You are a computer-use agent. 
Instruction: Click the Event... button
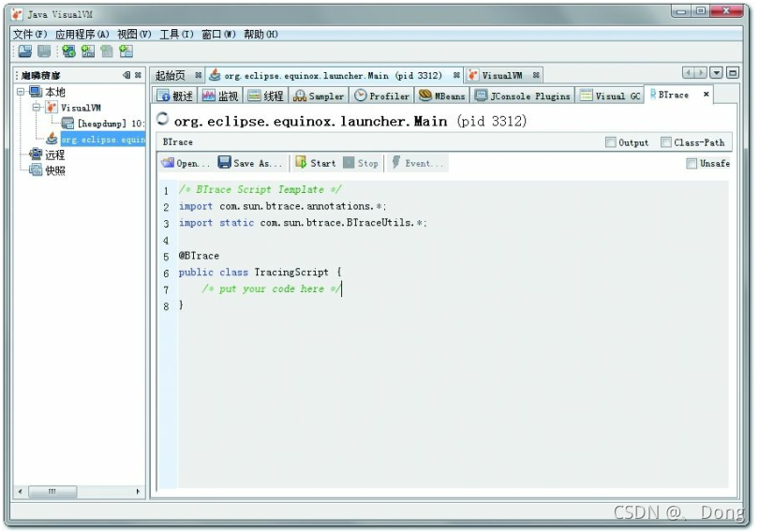[418, 163]
